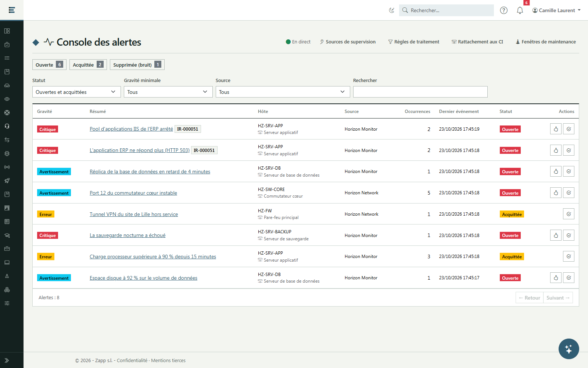Click the rocket icon in the sidebar
This screenshot has width=588, height=368.
(x=7, y=181)
